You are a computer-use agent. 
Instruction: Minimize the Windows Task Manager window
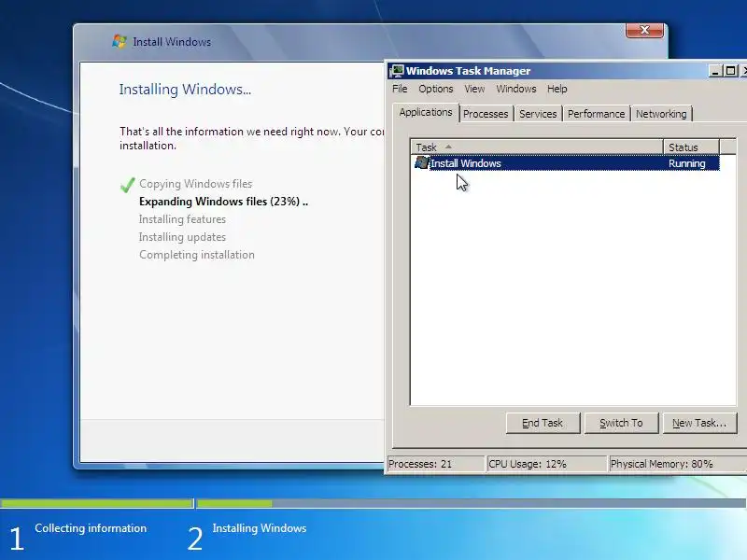coord(714,71)
